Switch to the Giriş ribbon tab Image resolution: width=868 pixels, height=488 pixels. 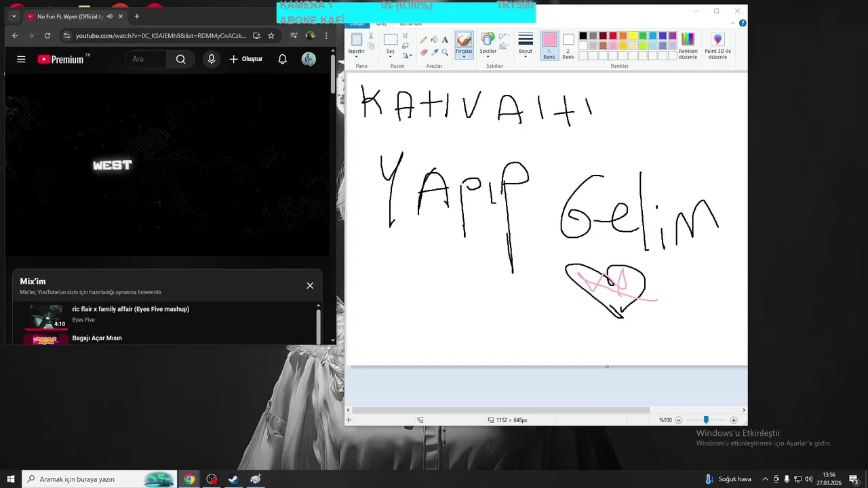coord(381,24)
